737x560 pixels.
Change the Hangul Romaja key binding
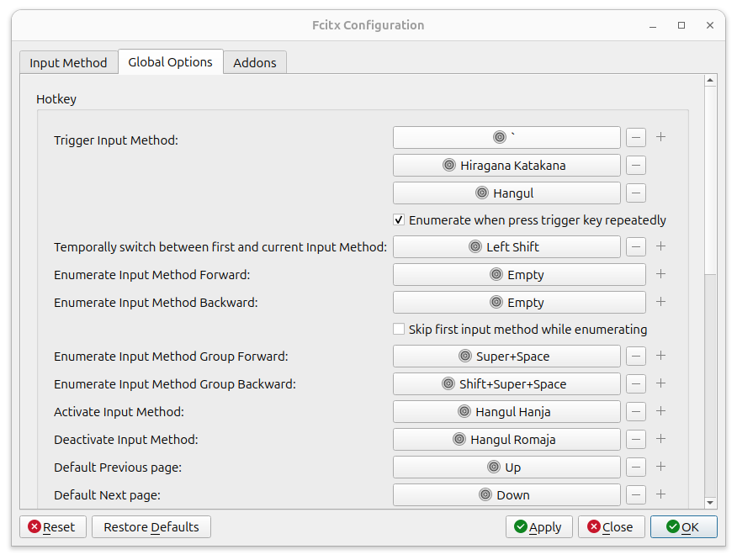[x=506, y=439]
